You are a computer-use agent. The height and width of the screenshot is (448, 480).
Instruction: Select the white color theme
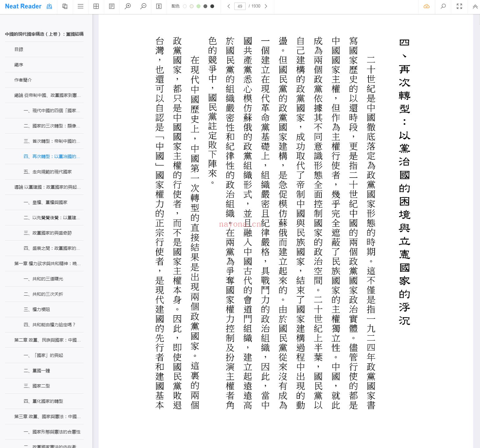pyautogui.click(x=185, y=6)
